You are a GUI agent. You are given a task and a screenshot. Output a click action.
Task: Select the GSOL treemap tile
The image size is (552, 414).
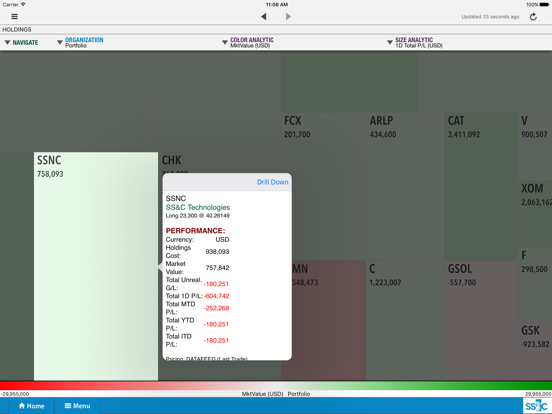(482, 321)
